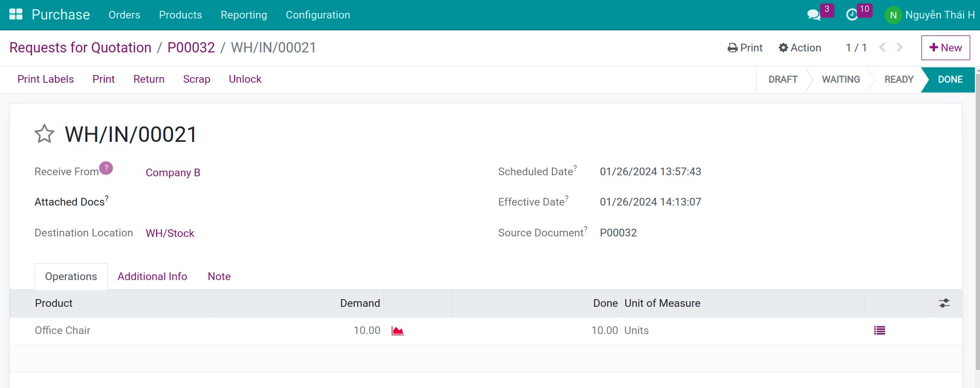Open the Print dropdown with printer icon
Viewport: 980px width, 388px height.
pyautogui.click(x=745, y=48)
